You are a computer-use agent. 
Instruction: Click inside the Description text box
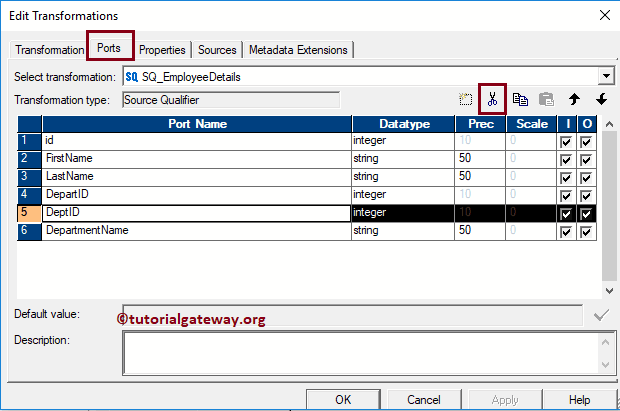(x=361, y=353)
